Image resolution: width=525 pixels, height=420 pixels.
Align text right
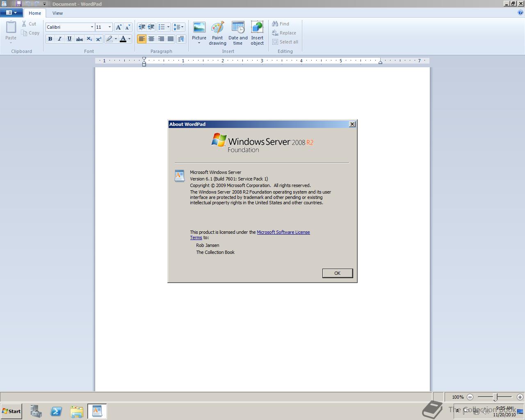point(161,39)
